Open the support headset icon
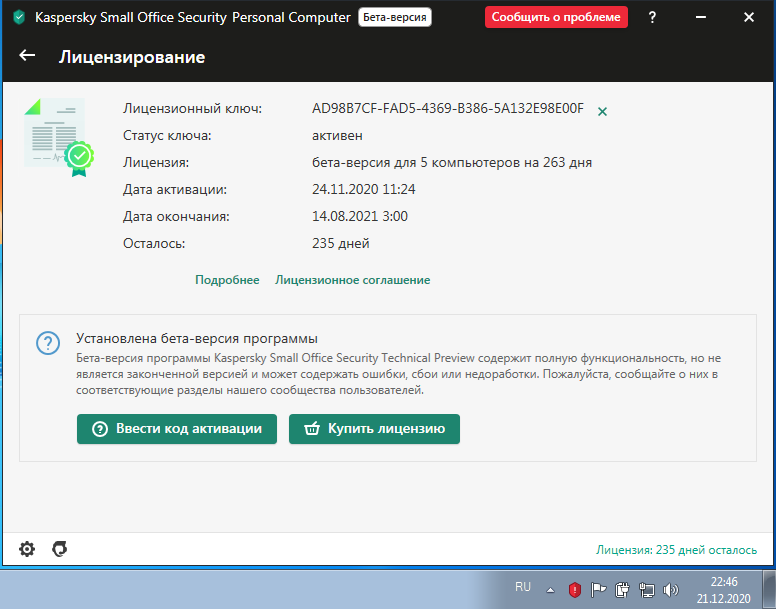Image resolution: width=776 pixels, height=609 pixels. click(x=59, y=549)
